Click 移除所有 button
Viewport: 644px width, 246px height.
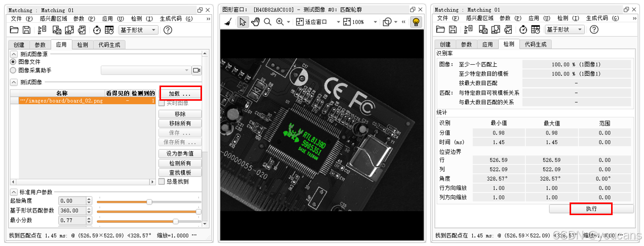pyautogui.click(x=180, y=124)
